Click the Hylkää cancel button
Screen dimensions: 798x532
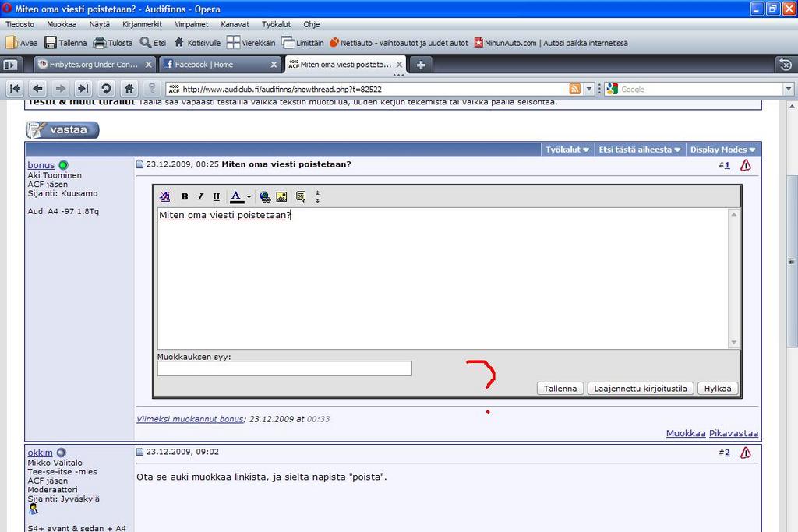[x=717, y=388]
